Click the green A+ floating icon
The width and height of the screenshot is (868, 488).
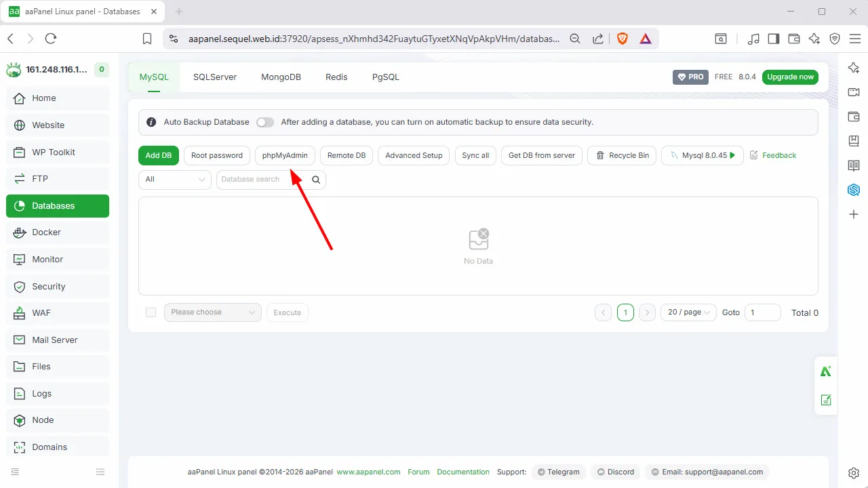(826, 371)
